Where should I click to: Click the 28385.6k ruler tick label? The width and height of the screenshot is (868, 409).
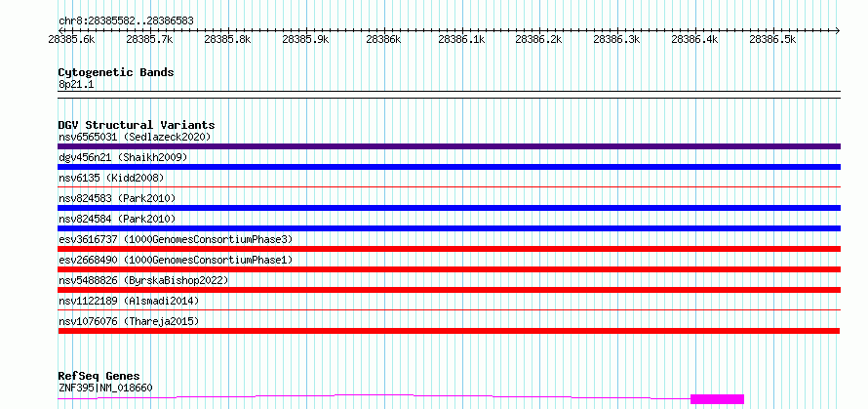(72, 39)
